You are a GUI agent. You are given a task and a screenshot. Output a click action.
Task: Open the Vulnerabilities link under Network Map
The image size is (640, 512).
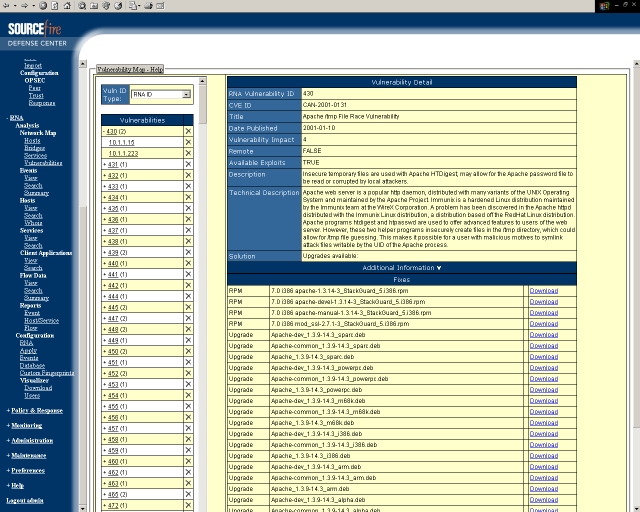click(x=43, y=163)
